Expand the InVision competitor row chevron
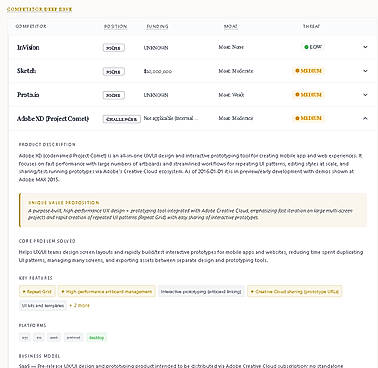The height and width of the screenshot is (368, 378). click(365, 47)
